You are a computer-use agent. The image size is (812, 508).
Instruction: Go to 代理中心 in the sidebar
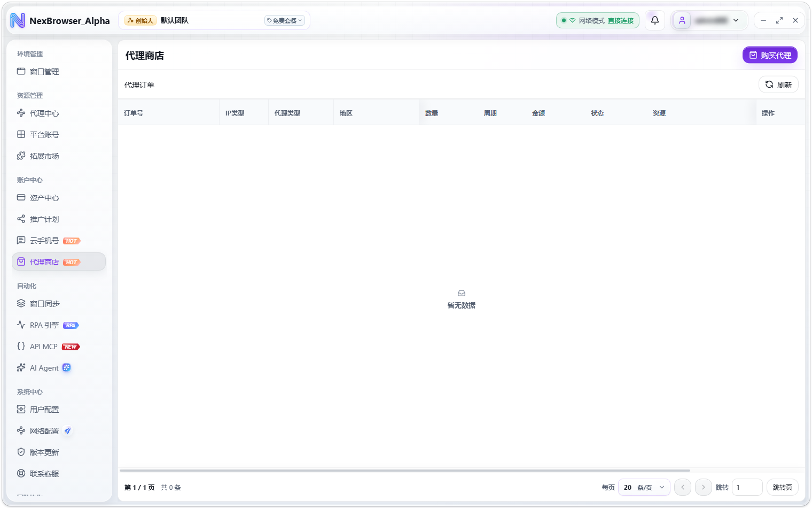pos(59,113)
